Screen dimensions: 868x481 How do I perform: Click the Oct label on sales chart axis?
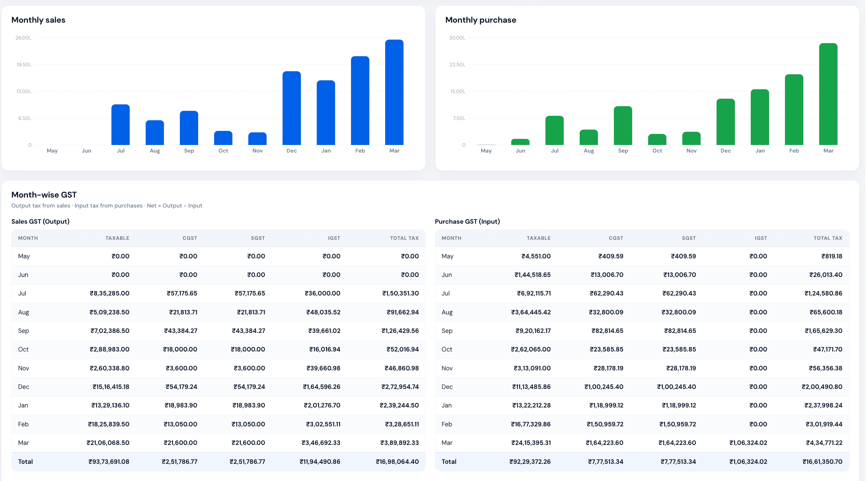[x=223, y=151]
